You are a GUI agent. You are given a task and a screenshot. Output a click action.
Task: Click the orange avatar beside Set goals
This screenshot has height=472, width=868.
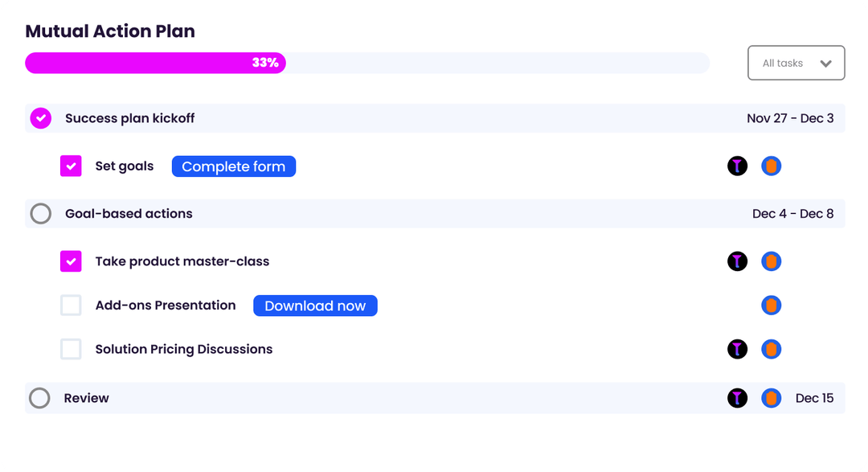click(x=771, y=166)
